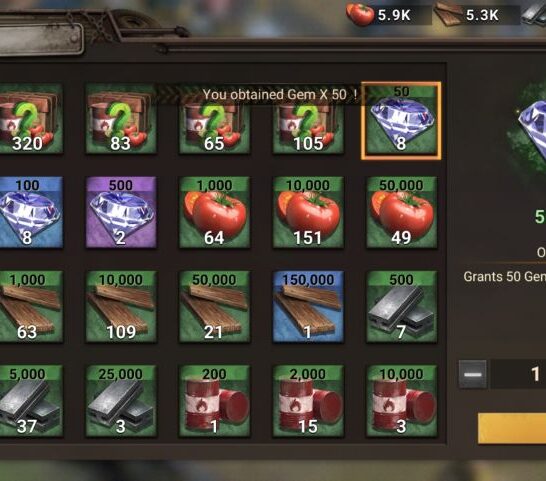Pick the 2,000 fuel barrel item
The height and width of the screenshot is (481, 546).
click(x=308, y=401)
